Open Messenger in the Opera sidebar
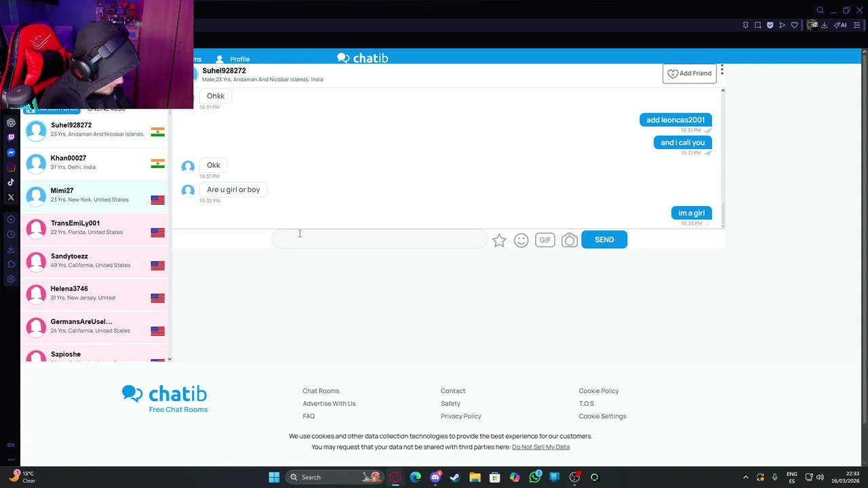 pos(11,152)
